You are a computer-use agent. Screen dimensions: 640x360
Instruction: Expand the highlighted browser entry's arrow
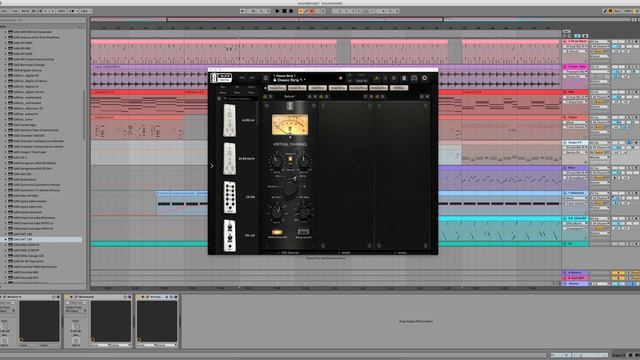pos(6,239)
